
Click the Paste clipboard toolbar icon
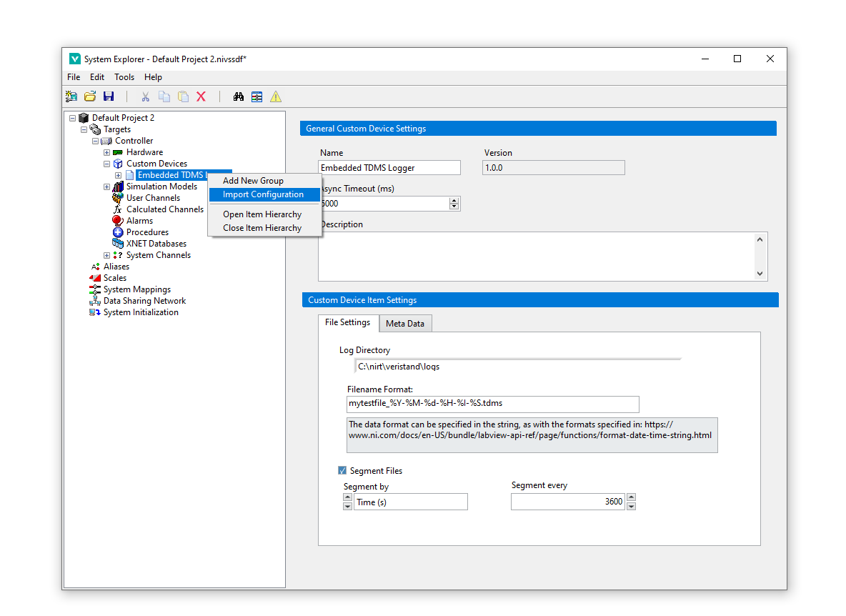click(184, 96)
